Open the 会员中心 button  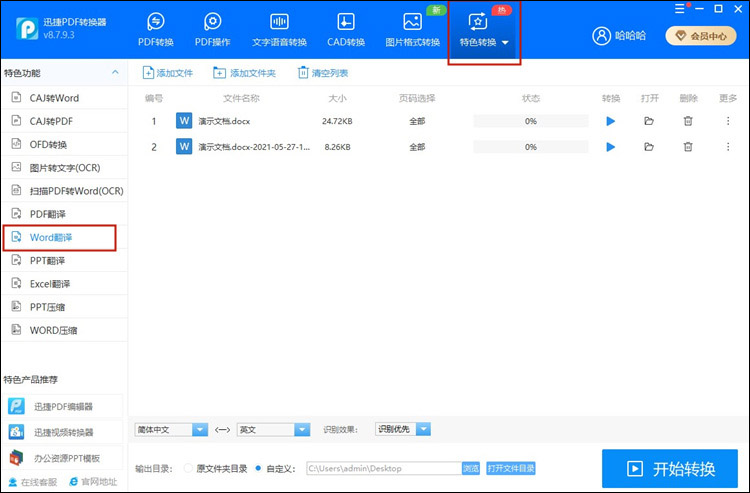[701, 36]
